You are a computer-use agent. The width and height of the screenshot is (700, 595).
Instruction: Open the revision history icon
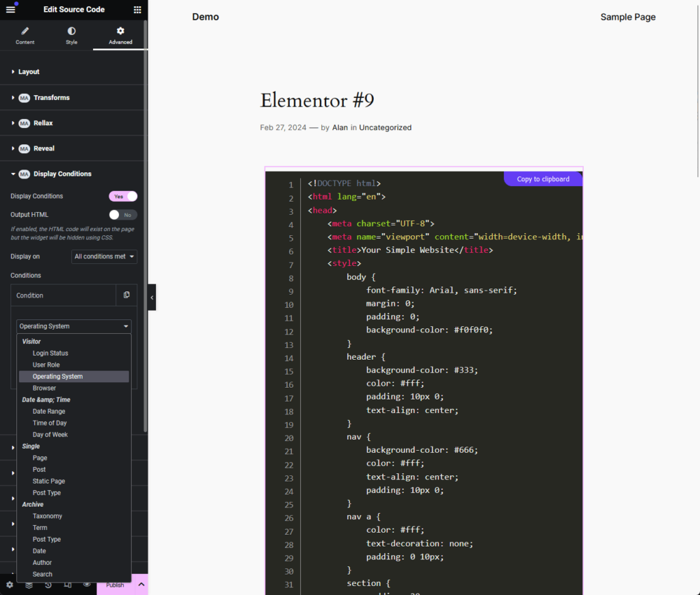click(x=49, y=585)
